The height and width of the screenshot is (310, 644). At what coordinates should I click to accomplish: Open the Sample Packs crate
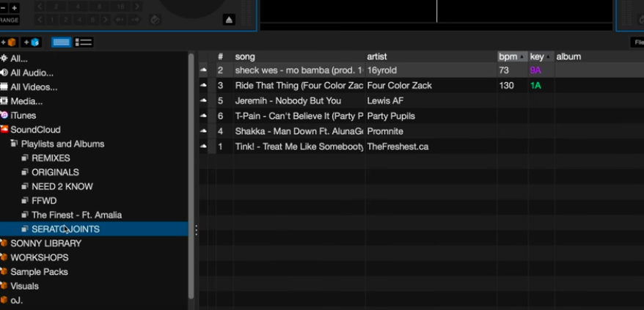click(x=39, y=272)
